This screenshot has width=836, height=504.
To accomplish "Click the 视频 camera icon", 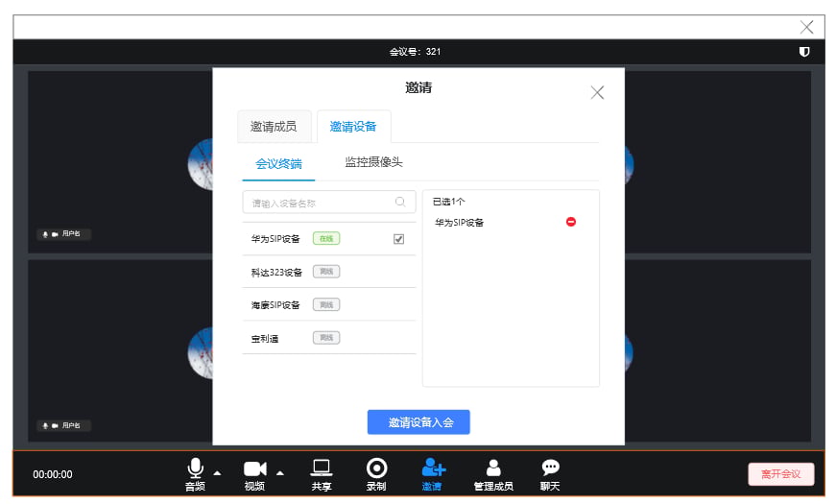I will pyautogui.click(x=255, y=468).
